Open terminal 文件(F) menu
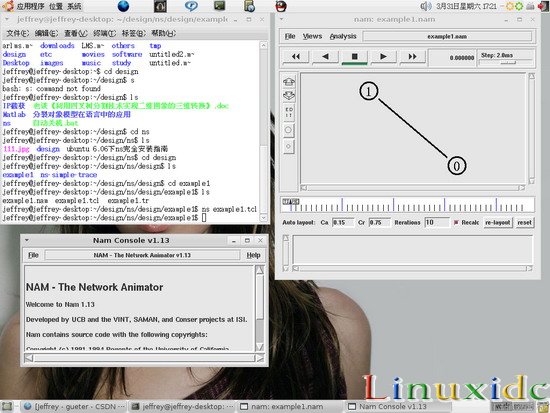This screenshot has width=550, height=413. 18,33
